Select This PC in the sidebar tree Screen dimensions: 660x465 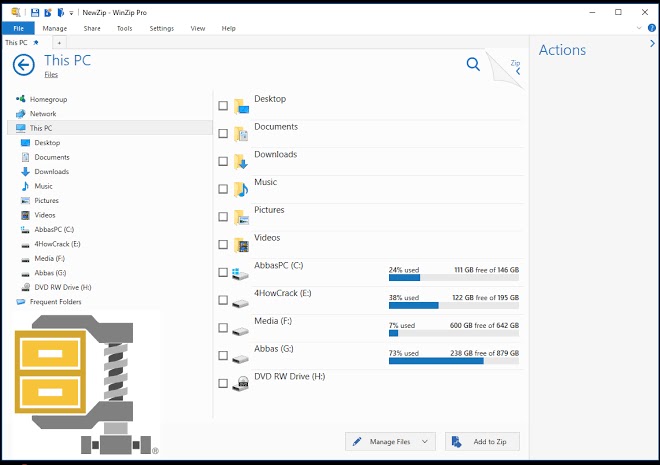pos(110,128)
